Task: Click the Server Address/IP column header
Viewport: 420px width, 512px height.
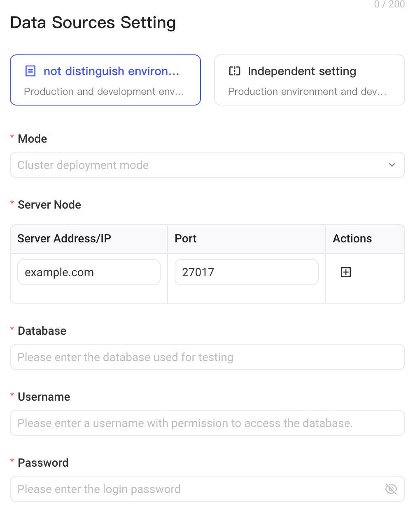Action: 89,239
